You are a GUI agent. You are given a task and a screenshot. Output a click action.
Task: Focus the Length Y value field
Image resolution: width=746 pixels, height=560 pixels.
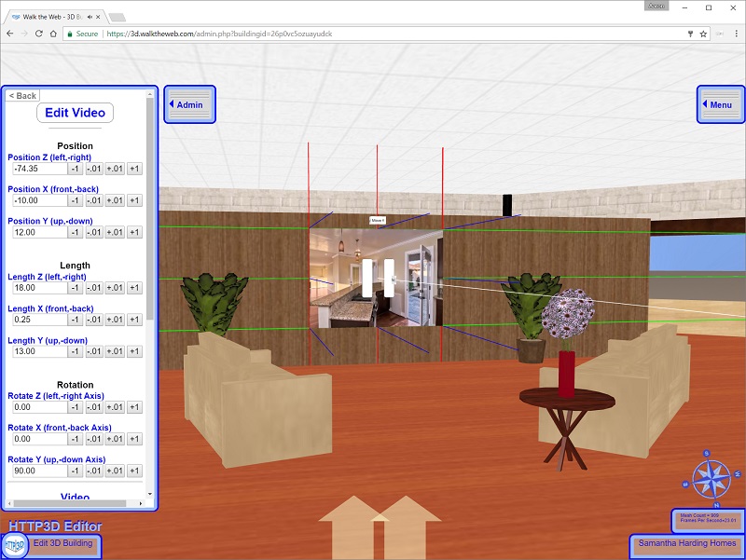click(x=40, y=351)
